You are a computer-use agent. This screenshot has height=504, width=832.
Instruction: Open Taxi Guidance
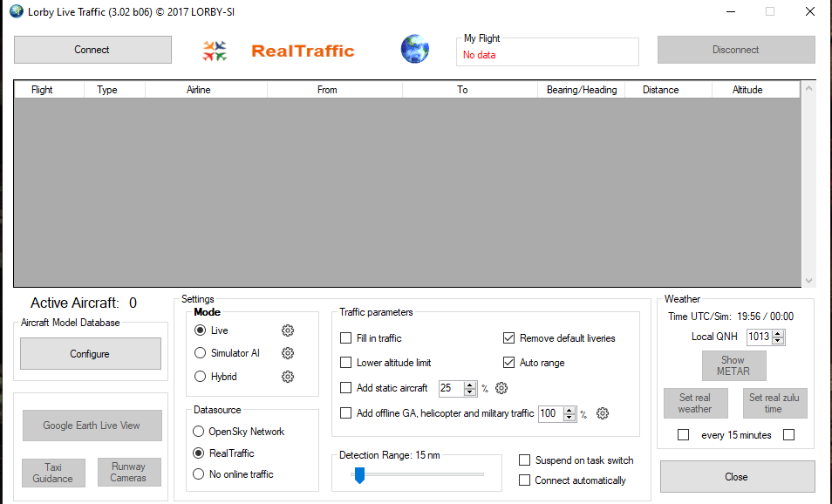click(53, 473)
